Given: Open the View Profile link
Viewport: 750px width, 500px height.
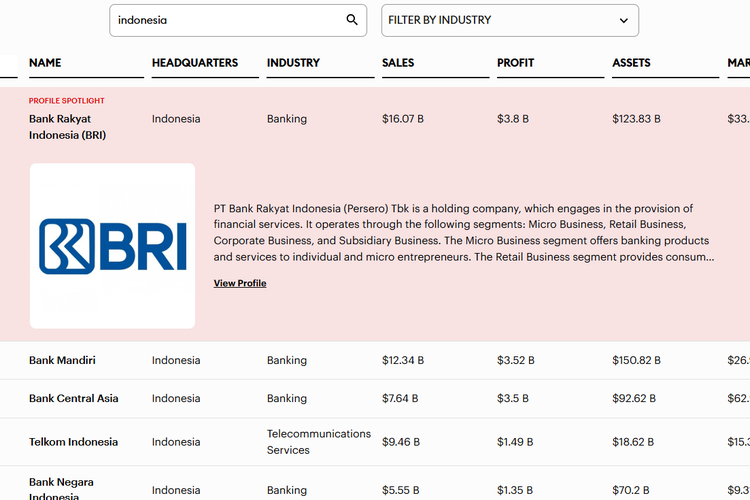Looking at the screenshot, I should pyautogui.click(x=240, y=283).
